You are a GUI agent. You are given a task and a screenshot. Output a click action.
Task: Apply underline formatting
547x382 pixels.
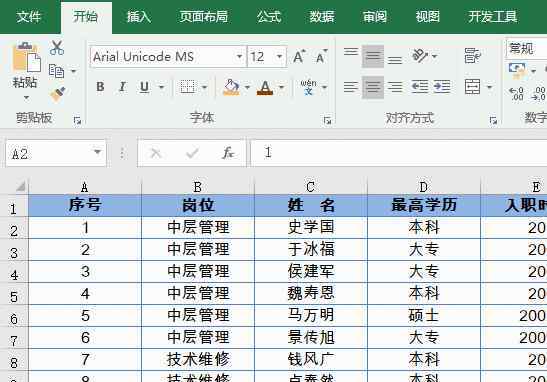click(144, 87)
